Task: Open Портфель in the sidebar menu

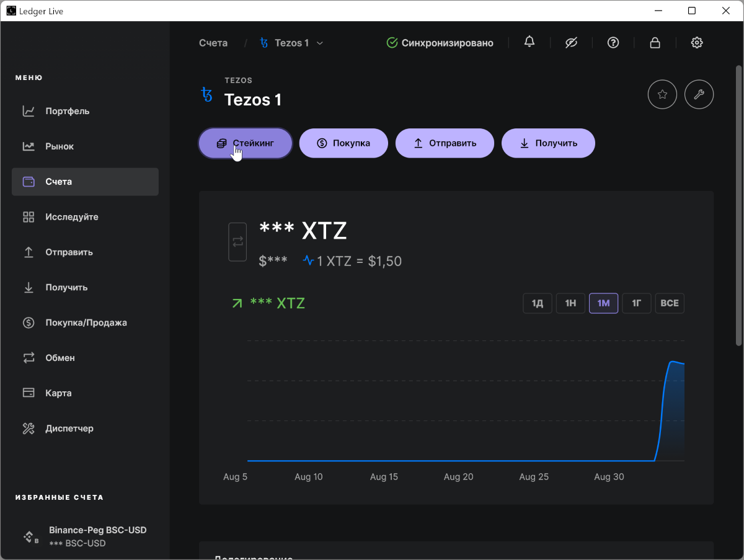Action: coord(85,112)
